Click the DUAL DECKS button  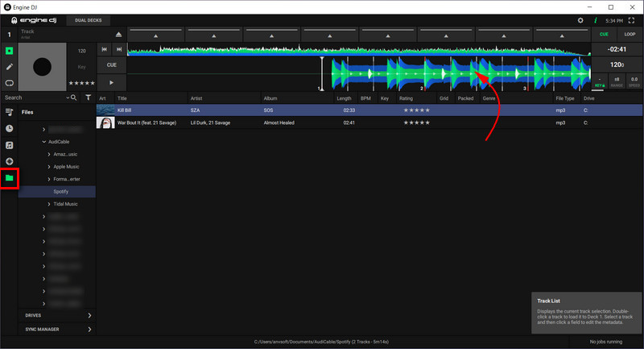click(89, 20)
